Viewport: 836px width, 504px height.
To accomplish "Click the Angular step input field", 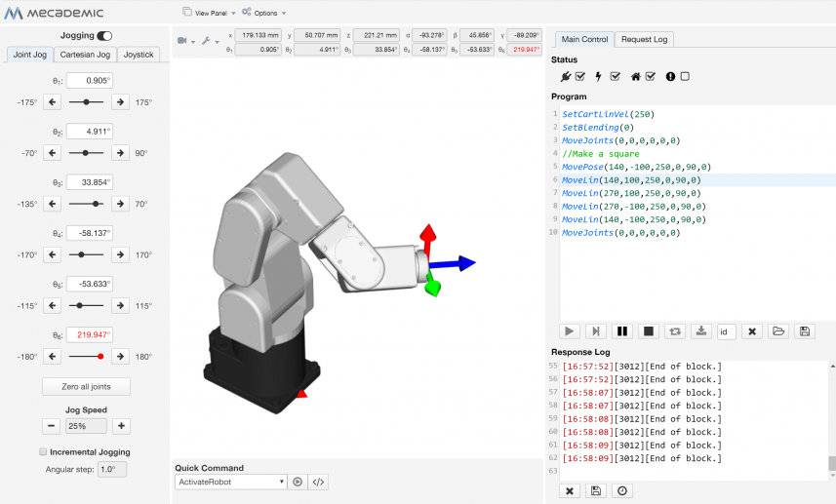I will [112, 469].
